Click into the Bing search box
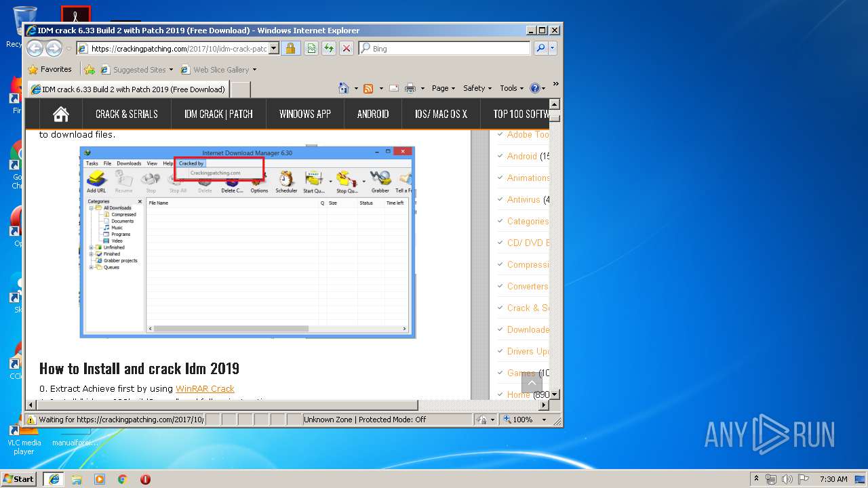 [445, 48]
